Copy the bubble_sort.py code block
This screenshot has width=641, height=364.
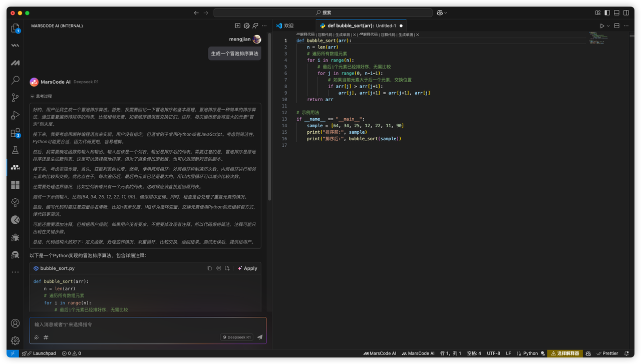pyautogui.click(x=210, y=268)
